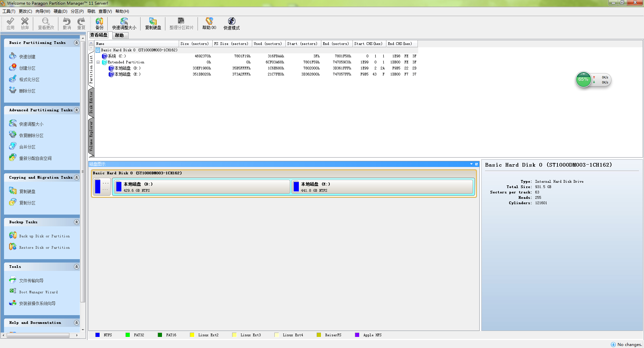
Task: Click 整理分区碎片 defragment toolbar icon
Action: coord(181,23)
